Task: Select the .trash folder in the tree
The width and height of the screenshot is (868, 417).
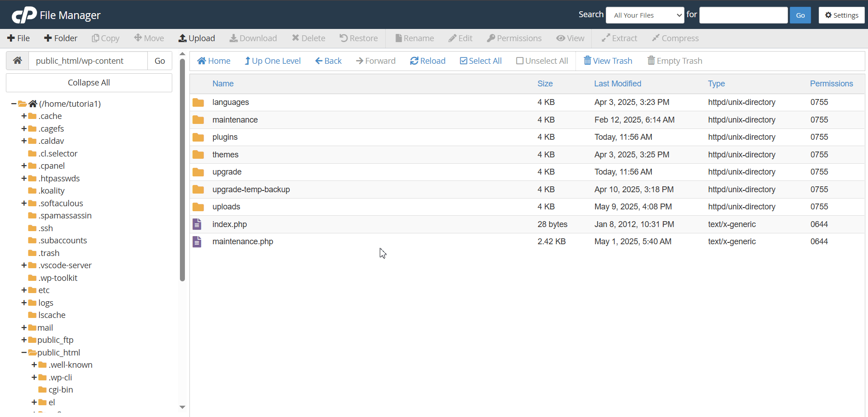Action: (x=49, y=253)
